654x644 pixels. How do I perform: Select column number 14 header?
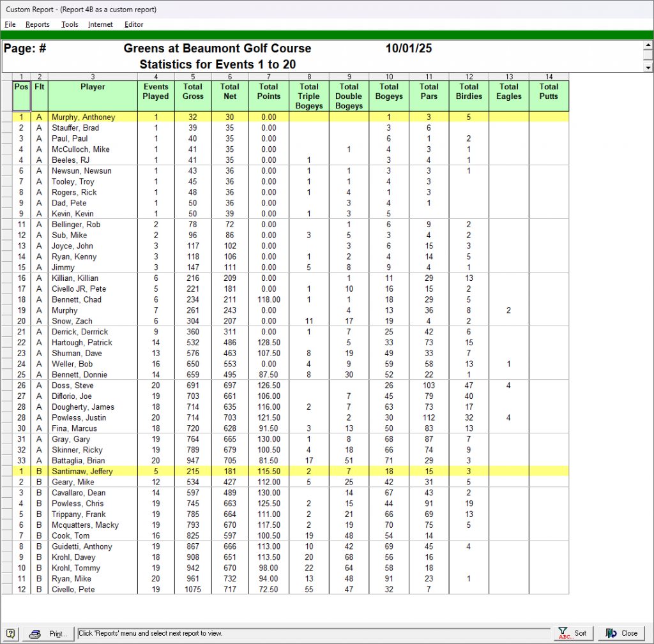pos(549,77)
